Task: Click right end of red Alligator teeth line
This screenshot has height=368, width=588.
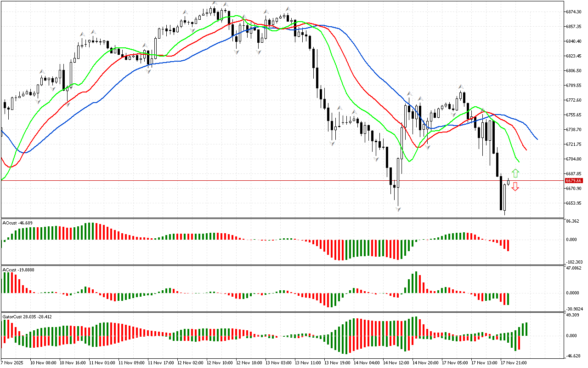Action: coord(526,150)
